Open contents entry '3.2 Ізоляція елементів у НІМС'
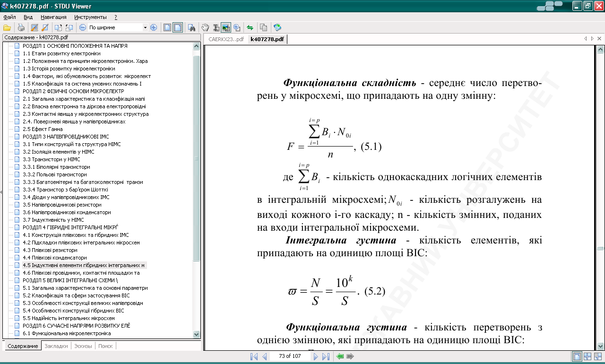The height and width of the screenshot is (364, 605). [59, 152]
